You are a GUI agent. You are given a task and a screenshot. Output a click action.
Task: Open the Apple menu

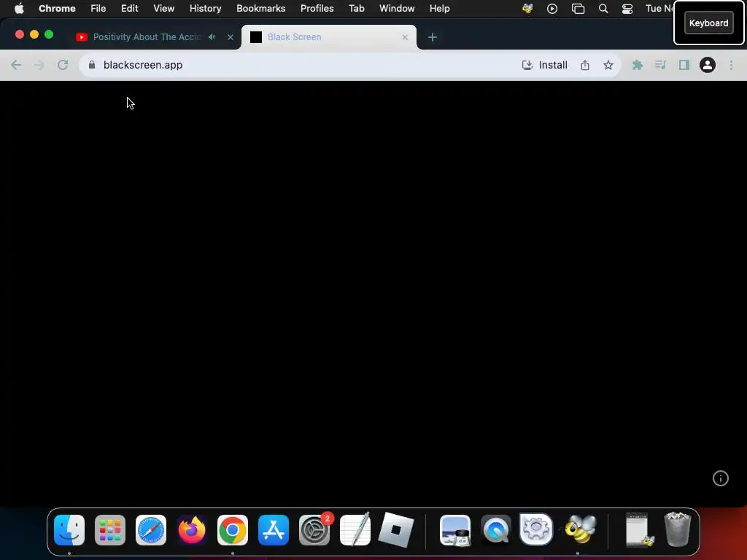click(x=19, y=9)
